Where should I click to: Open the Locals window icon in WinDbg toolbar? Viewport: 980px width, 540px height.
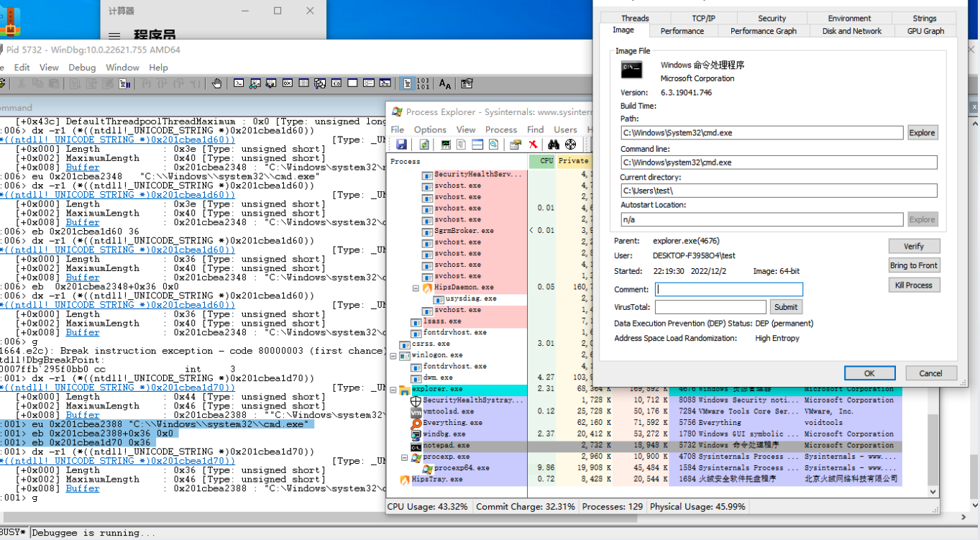tap(271, 83)
